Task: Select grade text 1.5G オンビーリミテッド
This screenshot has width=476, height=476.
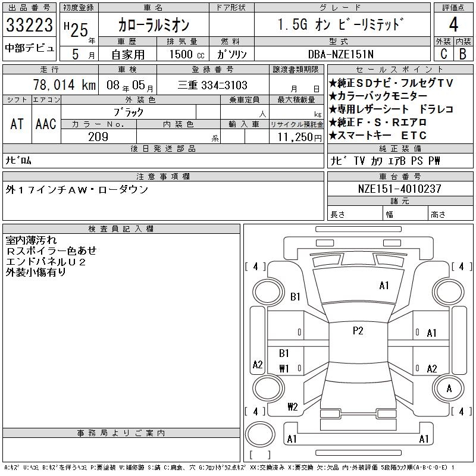Action: (x=341, y=24)
